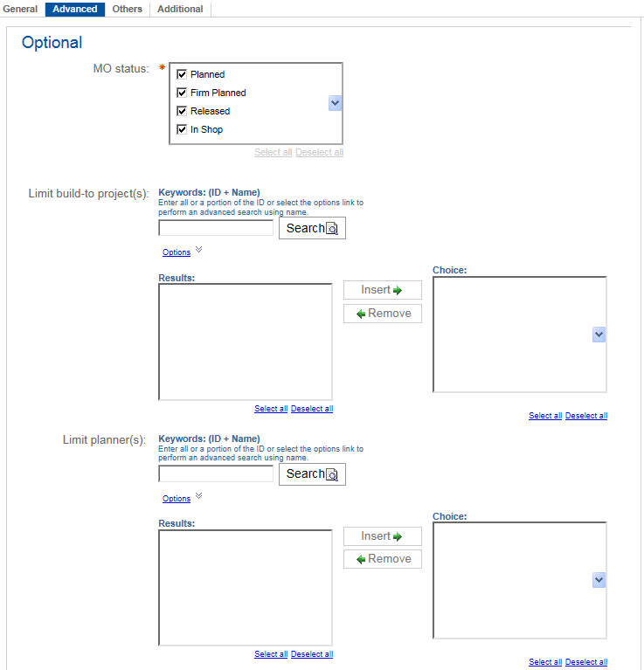Screen dimensions: 644x670
Task: Open the planner Choice dropdown arrow
Action: click(599, 580)
